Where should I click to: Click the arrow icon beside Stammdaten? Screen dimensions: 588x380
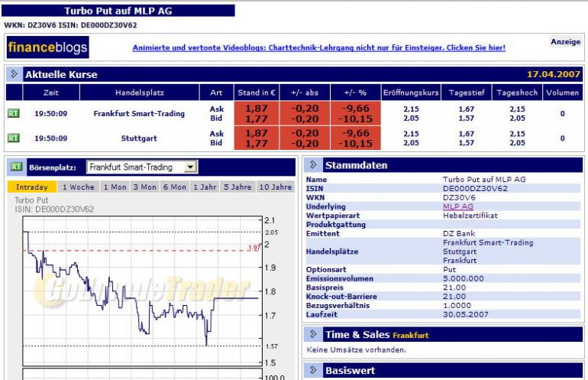click(313, 165)
